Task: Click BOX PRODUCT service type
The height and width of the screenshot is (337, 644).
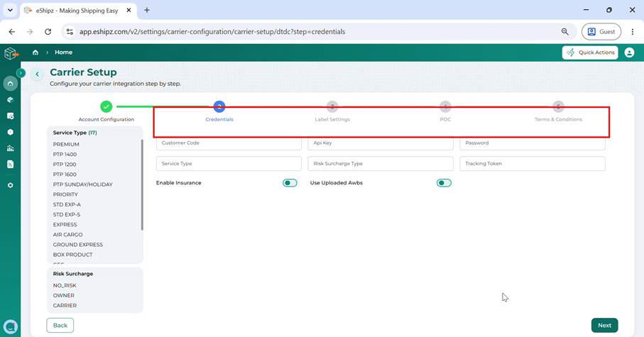Action: click(x=72, y=255)
